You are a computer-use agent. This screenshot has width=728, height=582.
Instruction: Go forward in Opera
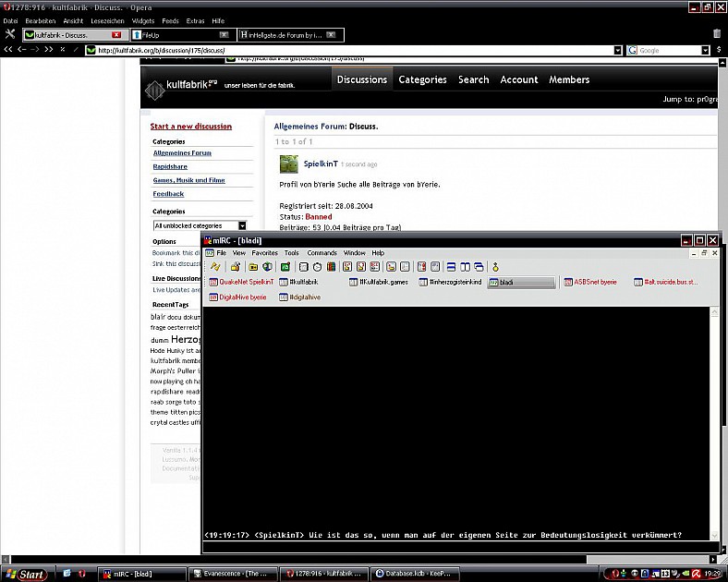coord(35,50)
